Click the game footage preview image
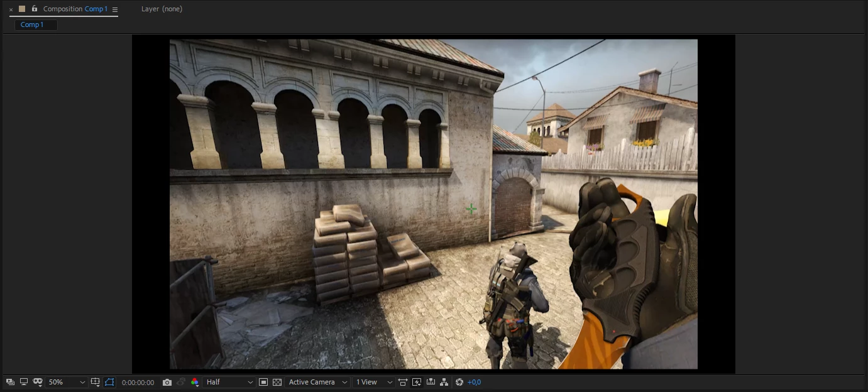The image size is (868, 392). (434, 204)
